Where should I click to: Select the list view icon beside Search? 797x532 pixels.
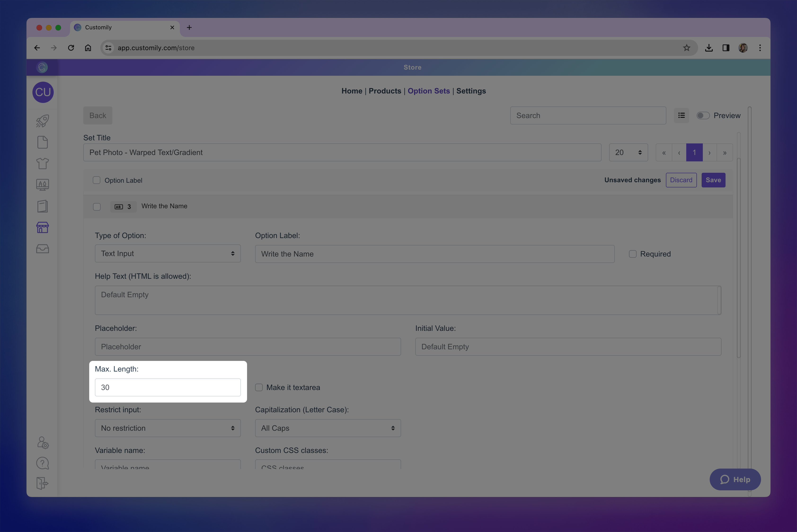[x=681, y=115]
